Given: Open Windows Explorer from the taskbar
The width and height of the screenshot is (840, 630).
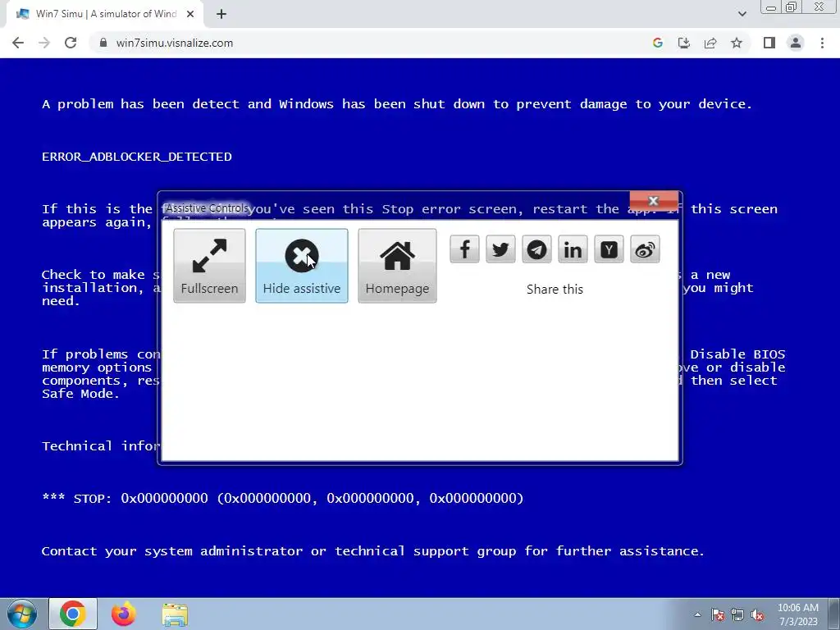Looking at the screenshot, I should (x=175, y=615).
